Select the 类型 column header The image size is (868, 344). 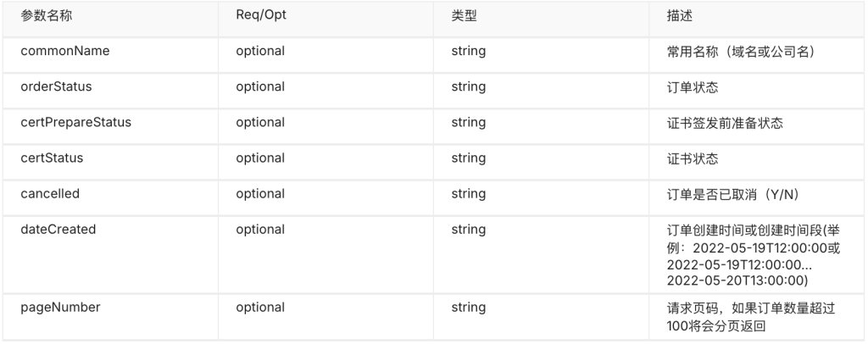[x=463, y=15]
